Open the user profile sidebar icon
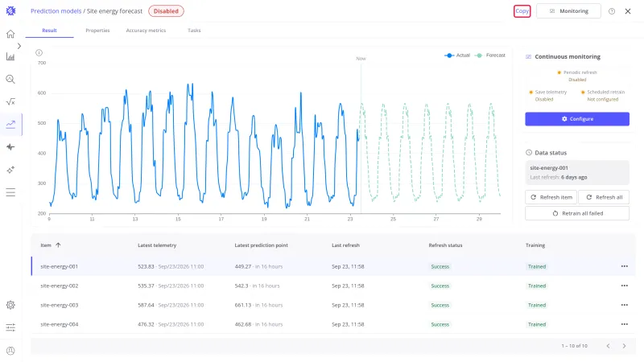 click(10, 351)
